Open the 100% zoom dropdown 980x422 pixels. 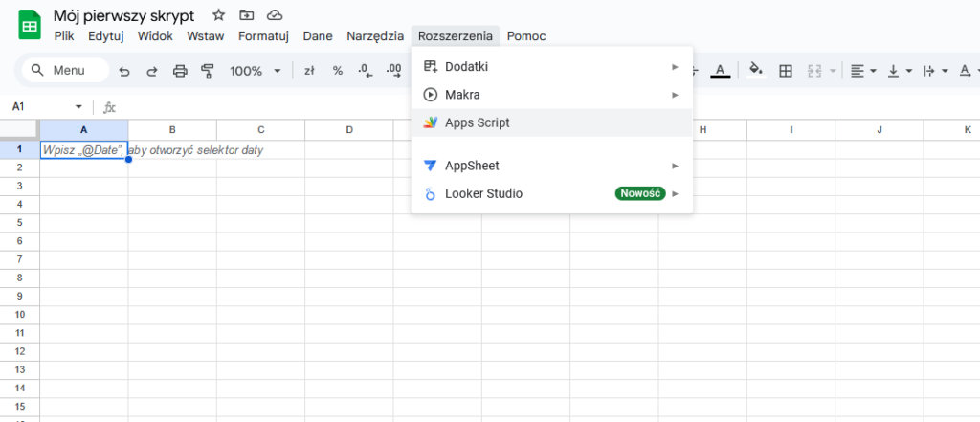(255, 71)
